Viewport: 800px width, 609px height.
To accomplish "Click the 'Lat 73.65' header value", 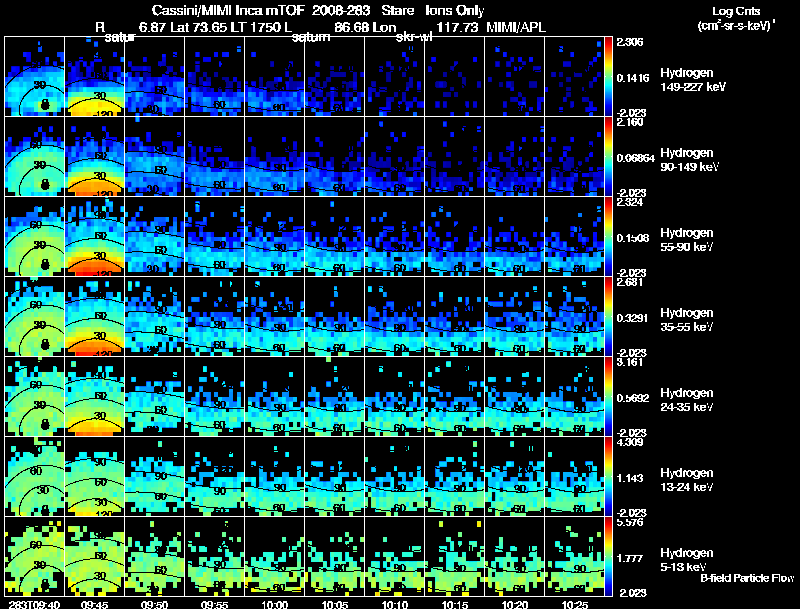I will point(198,27).
